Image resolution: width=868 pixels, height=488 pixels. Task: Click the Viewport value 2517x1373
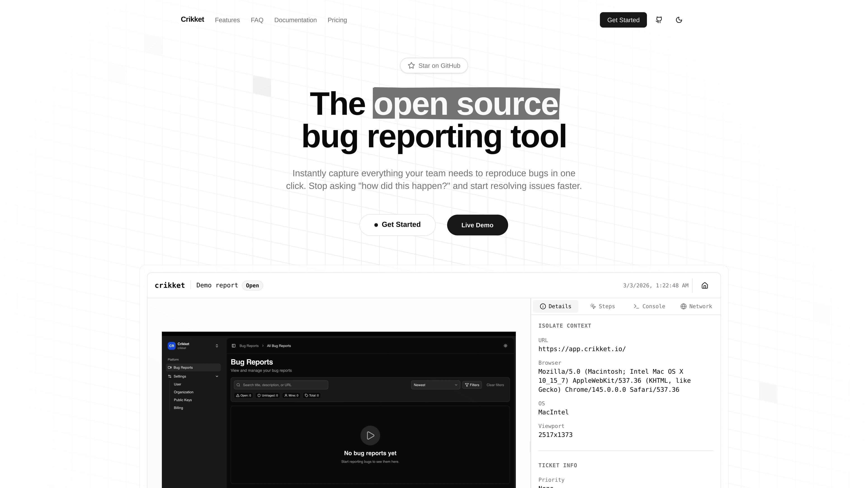555,435
